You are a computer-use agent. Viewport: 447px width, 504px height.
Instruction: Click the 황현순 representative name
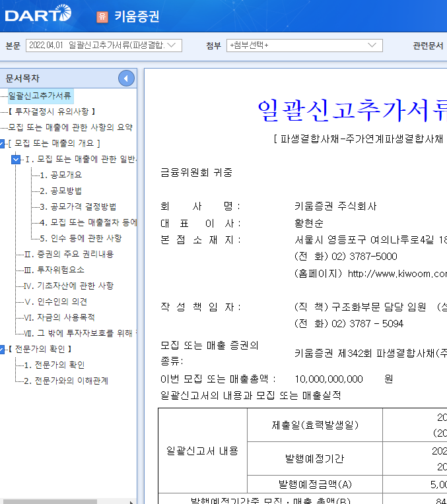(x=309, y=223)
